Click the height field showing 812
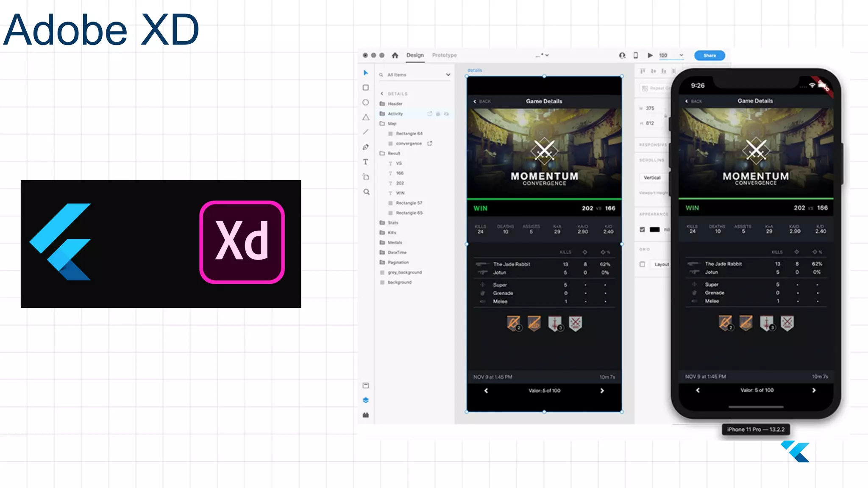The width and height of the screenshot is (868, 488). click(x=650, y=123)
